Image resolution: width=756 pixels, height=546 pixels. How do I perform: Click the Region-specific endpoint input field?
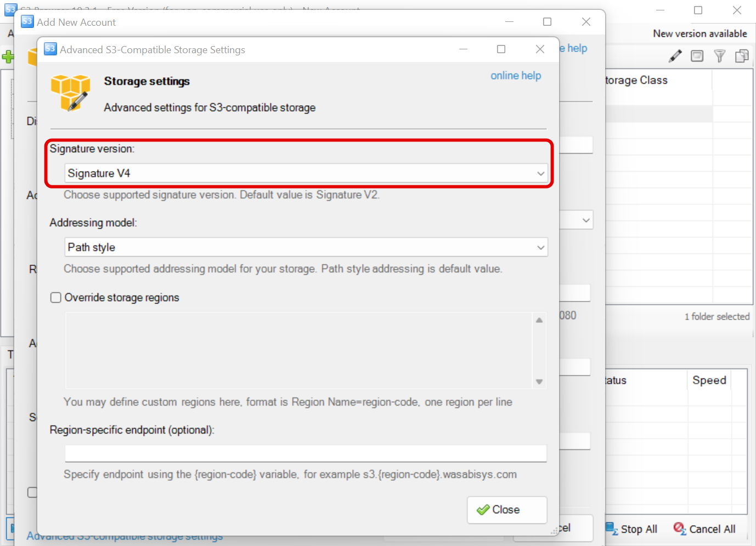coord(306,453)
